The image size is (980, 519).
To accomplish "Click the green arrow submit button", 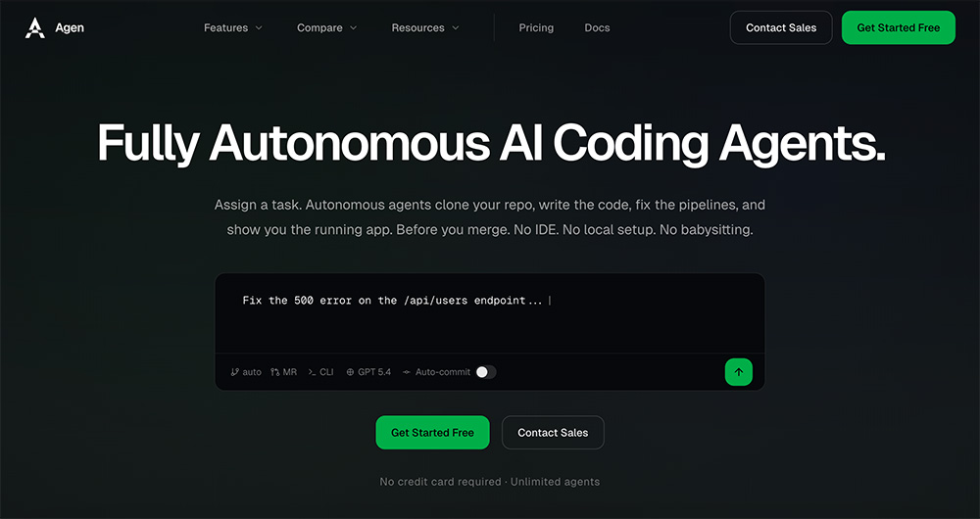I will 738,372.
